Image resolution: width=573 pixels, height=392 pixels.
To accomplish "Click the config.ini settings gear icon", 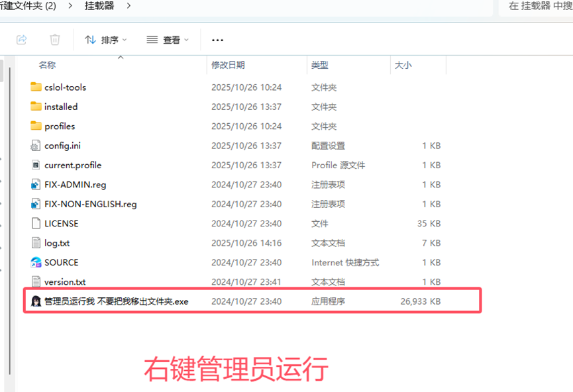I will 36,145.
